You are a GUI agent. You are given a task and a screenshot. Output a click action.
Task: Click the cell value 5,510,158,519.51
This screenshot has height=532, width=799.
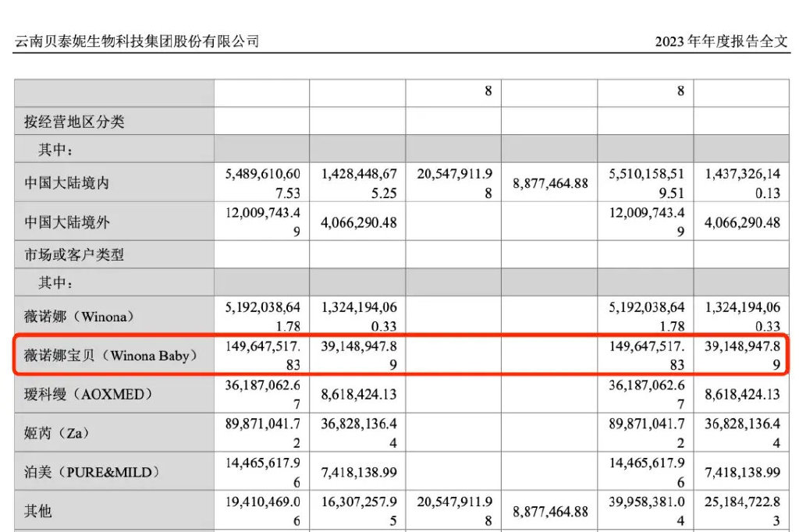pyautogui.click(x=646, y=183)
